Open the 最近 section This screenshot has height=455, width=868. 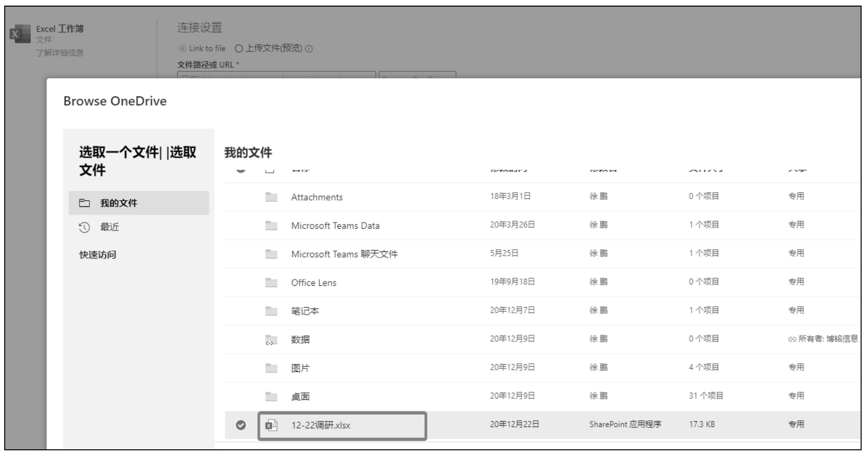[109, 227]
